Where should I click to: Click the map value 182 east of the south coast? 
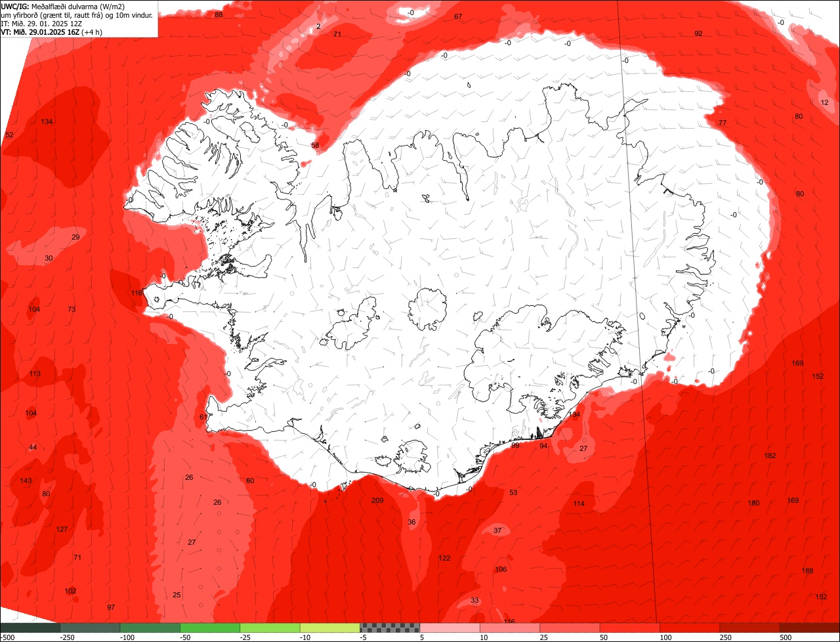coord(770,456)
